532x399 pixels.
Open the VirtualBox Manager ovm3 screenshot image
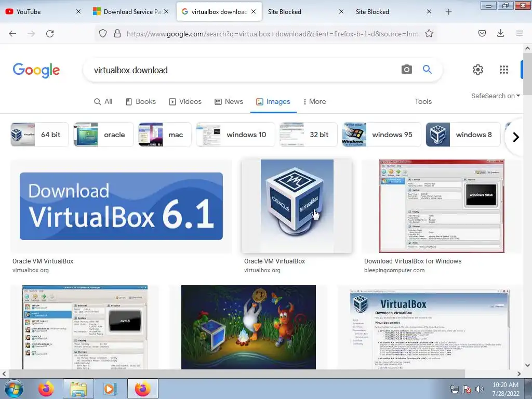pyautogui.click(x=85, y=327)
